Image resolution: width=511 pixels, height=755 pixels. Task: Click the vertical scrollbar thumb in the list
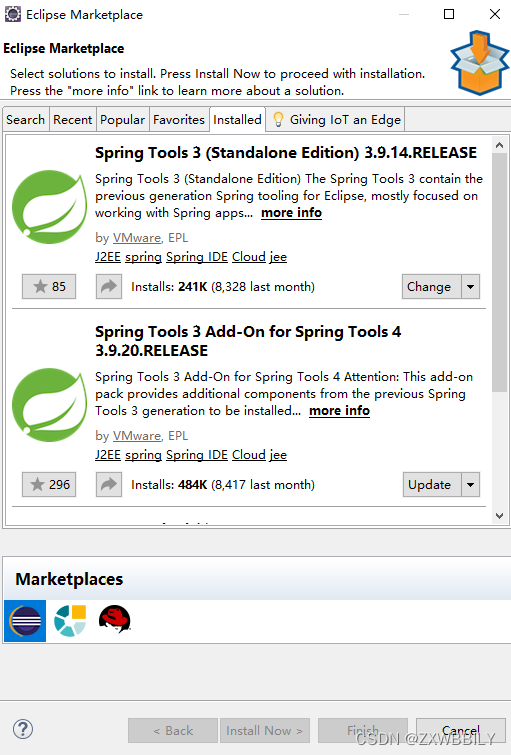pos(499,273)
